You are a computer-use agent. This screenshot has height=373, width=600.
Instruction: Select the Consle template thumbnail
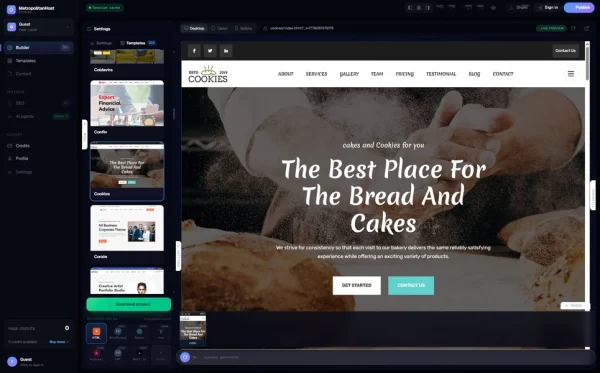point(127,228)
